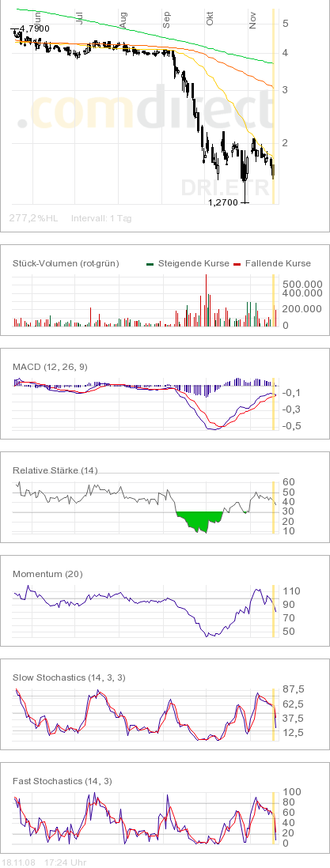Viewport: 330px width, 868px height.
Task: Click price axis value 5
Action: click(x=285, y=23)
